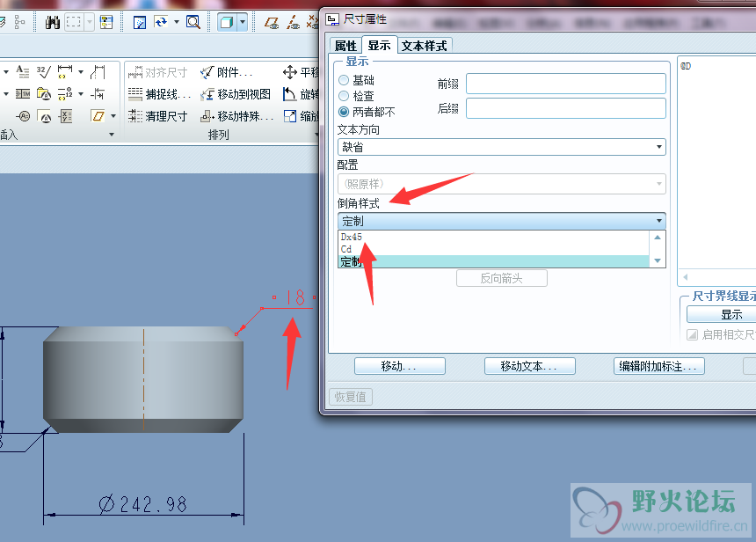Screen dimensions: 756x542
Task: Select the Ø242.98 diameter dimension
Action: [143, 504]
